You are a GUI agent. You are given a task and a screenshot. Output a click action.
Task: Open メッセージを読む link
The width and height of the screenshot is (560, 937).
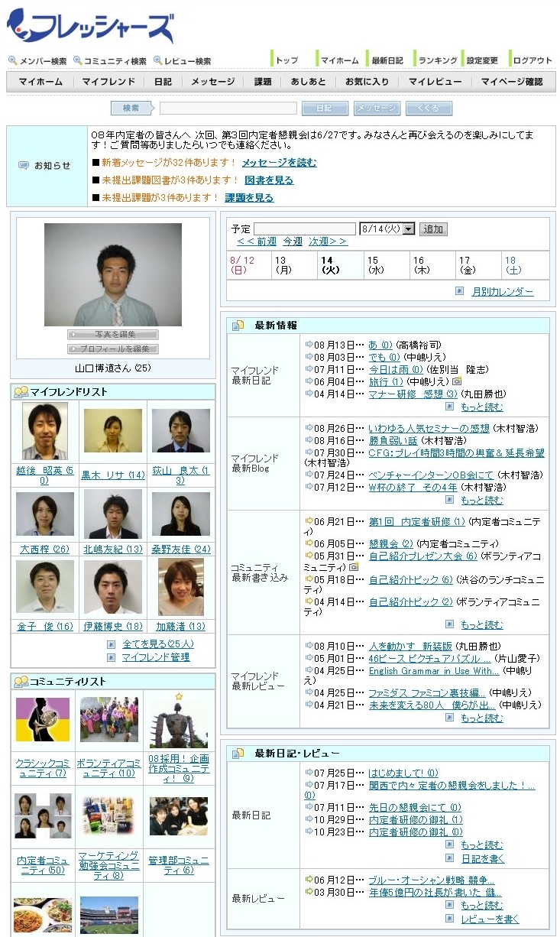pos(279,163)
